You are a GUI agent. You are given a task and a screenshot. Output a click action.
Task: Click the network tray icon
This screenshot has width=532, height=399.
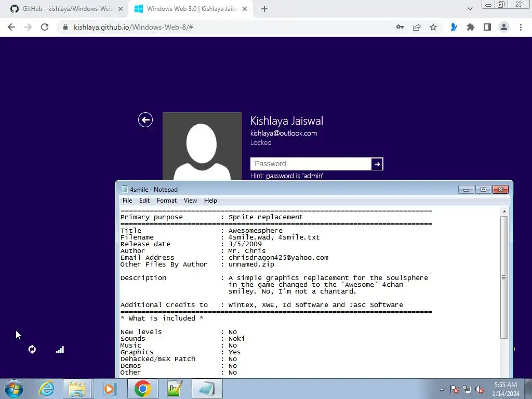pos(467,389)
